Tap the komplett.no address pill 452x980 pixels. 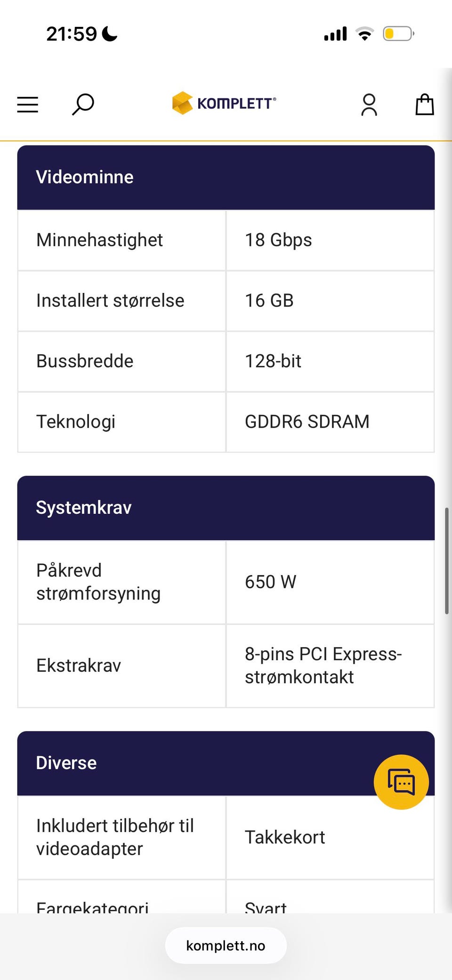[x=226, y=946]
